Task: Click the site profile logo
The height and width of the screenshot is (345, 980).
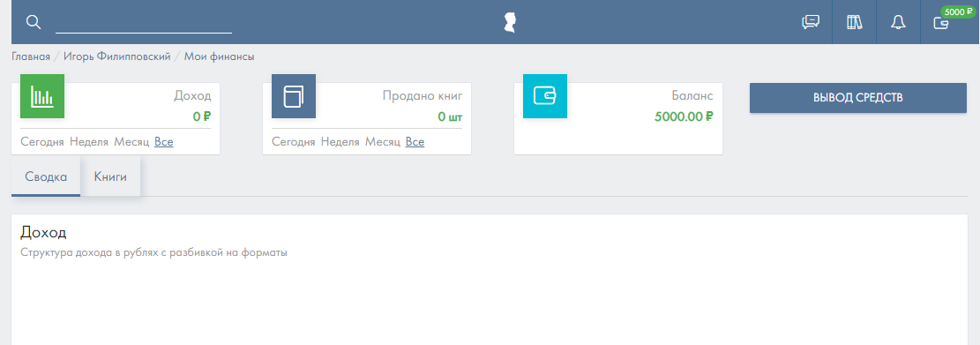Action: pos(510,23)
